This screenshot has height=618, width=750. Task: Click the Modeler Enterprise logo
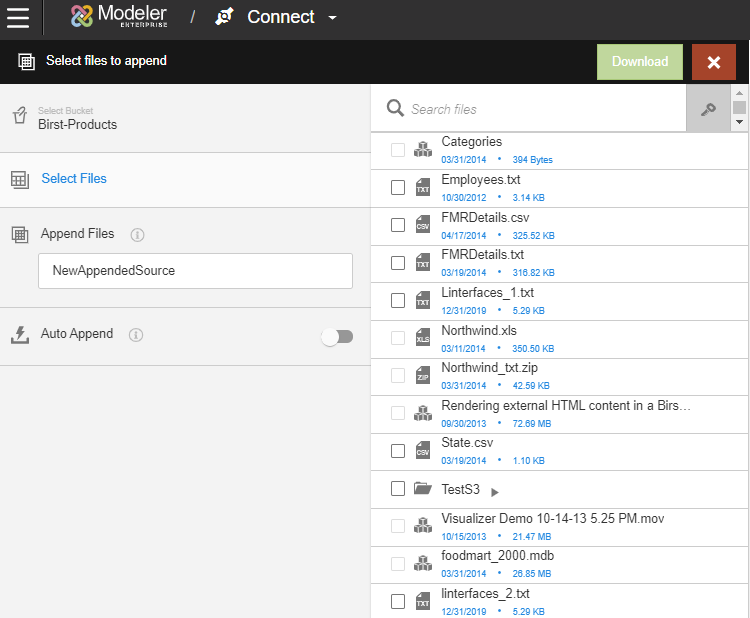[x=119, y=17]
